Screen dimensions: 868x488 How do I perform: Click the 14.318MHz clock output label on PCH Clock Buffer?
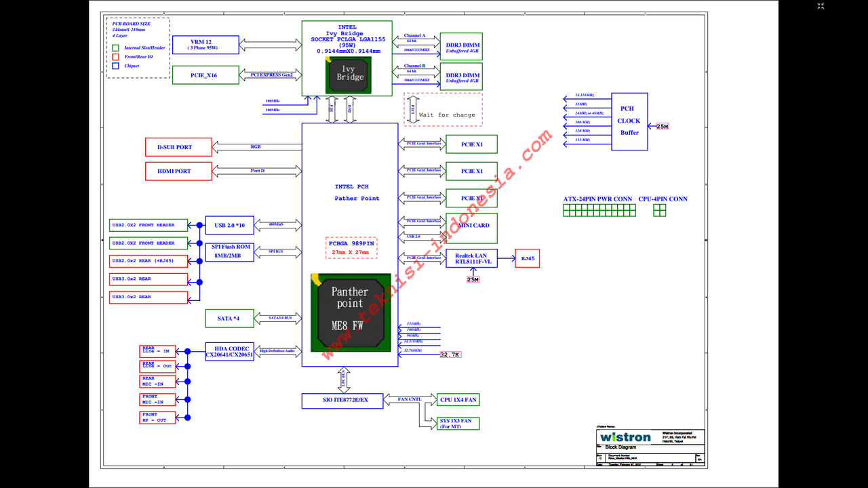click(x=585, y=95)
